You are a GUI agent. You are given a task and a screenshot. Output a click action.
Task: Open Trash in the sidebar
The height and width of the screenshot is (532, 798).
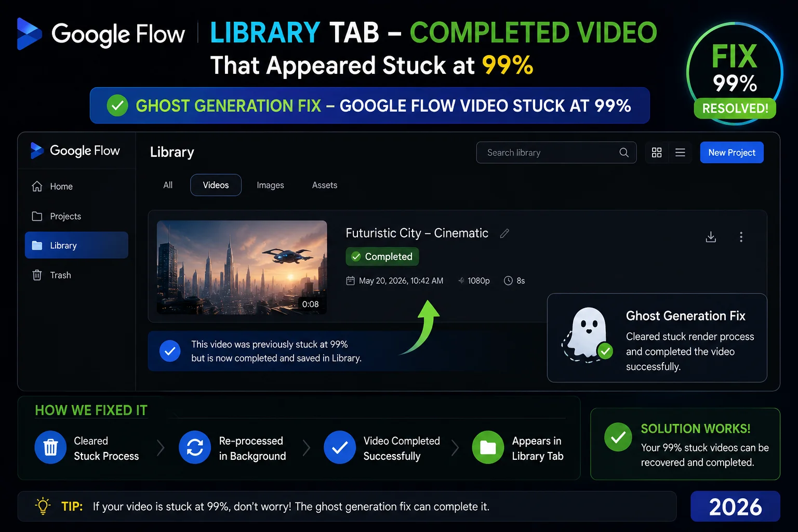[76, 275]
